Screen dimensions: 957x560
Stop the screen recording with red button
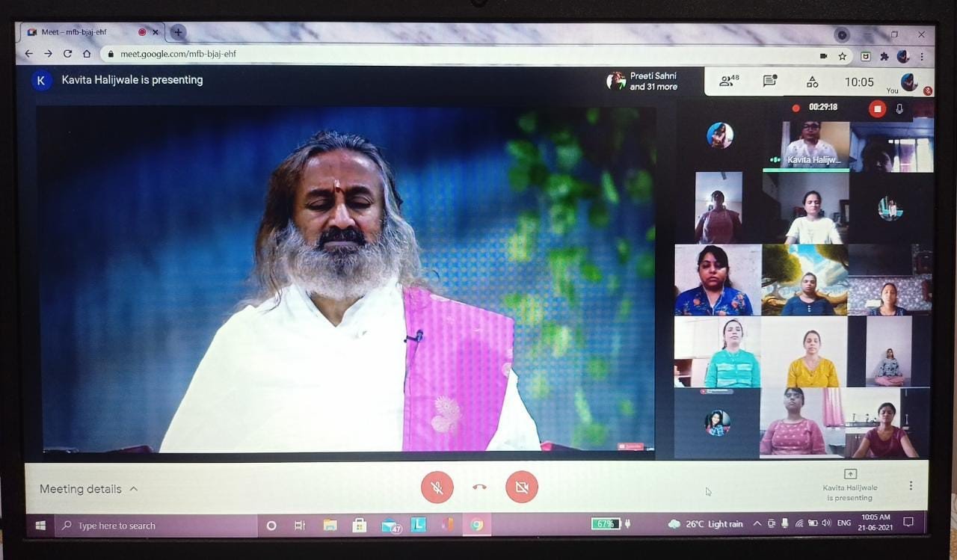[x=877, y=108]
